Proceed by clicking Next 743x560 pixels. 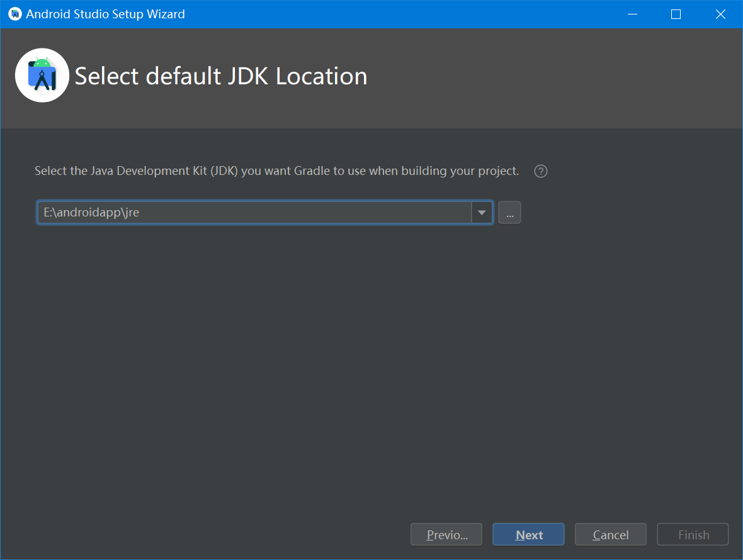529,534
